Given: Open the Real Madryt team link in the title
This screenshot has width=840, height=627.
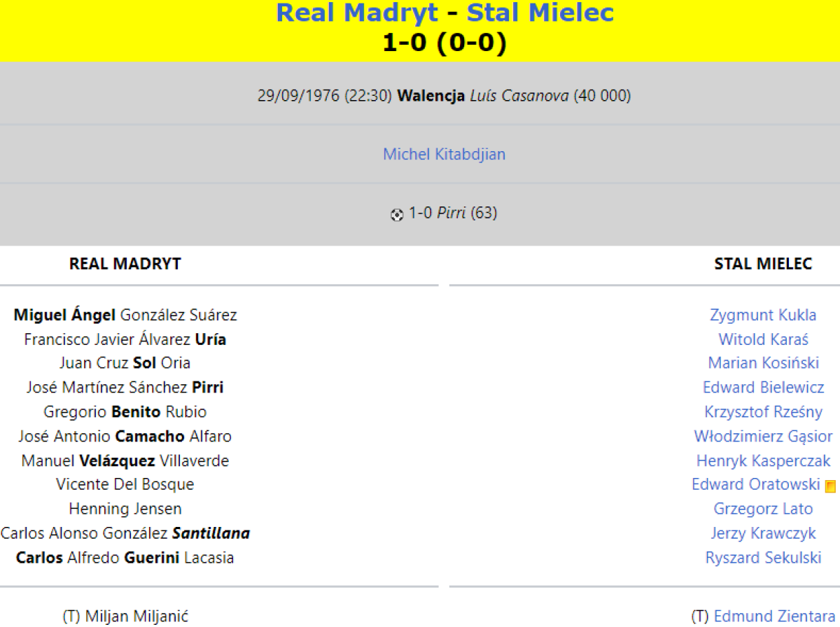Looking at the screenshot, I should (357, 13).
